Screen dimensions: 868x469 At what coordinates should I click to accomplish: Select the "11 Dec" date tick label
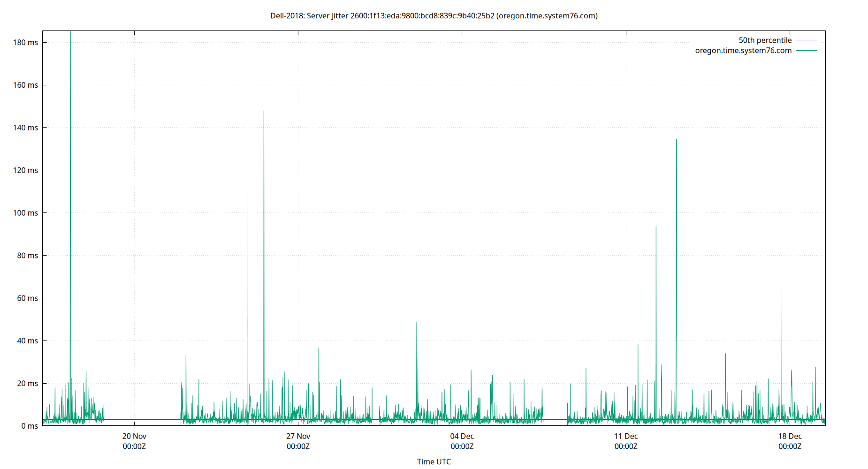(626, 436)
